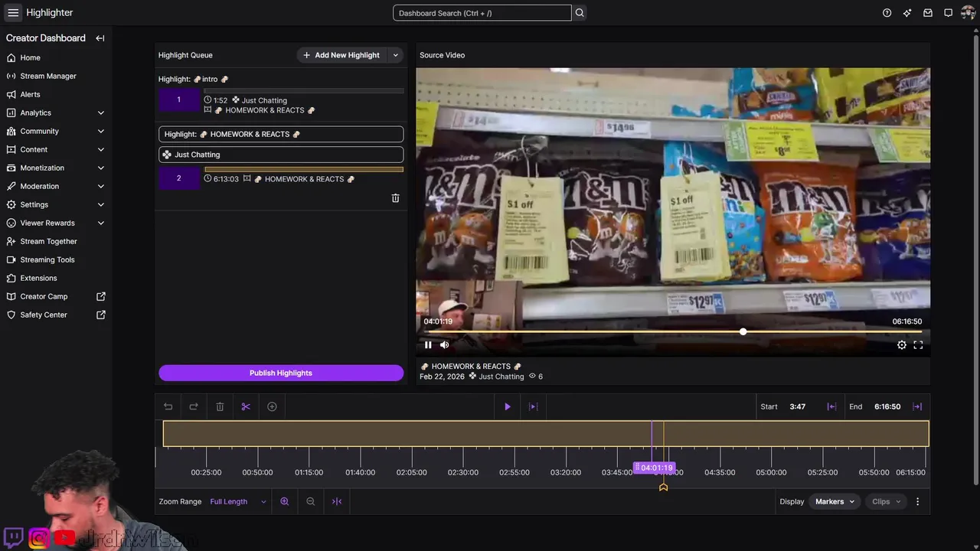
Task: Expand Monetization sidebar section
Action: (x=100, y=168)
